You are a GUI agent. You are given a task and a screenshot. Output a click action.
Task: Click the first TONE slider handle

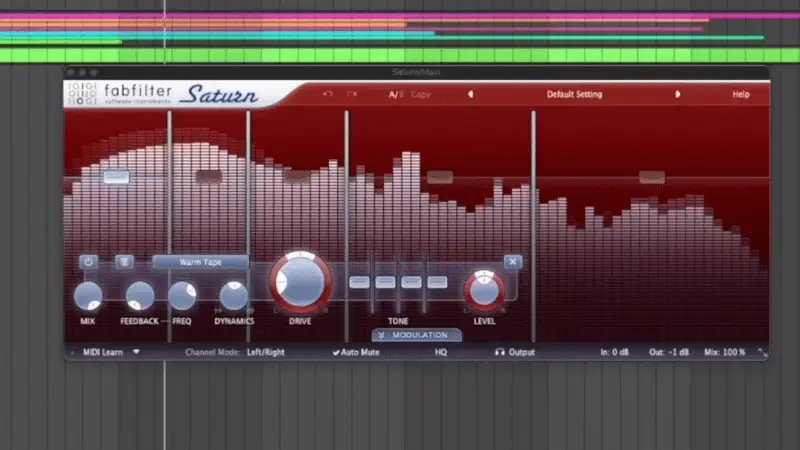click(359, 282)
